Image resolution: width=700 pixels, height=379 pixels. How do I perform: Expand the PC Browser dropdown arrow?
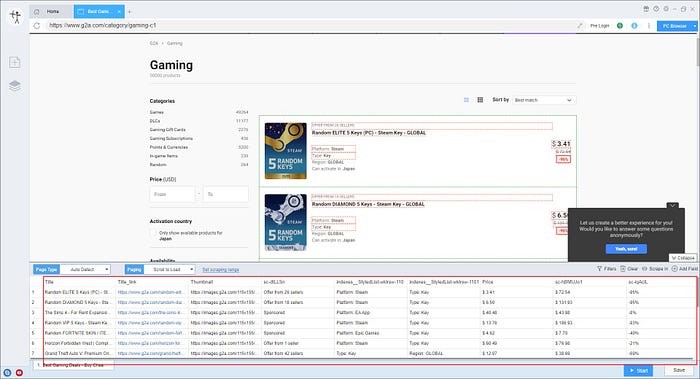(x=695, y=26)
